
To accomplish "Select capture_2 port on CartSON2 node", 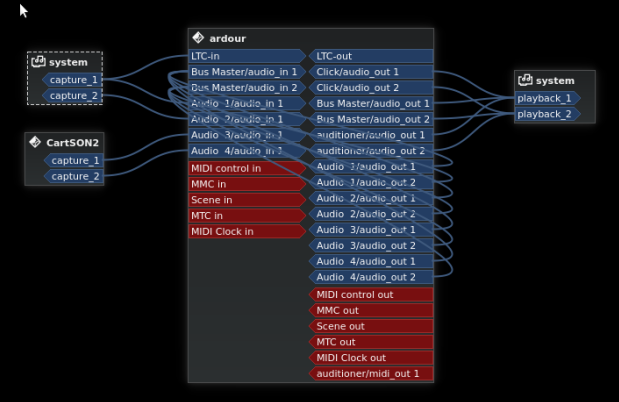I will 74,176.
